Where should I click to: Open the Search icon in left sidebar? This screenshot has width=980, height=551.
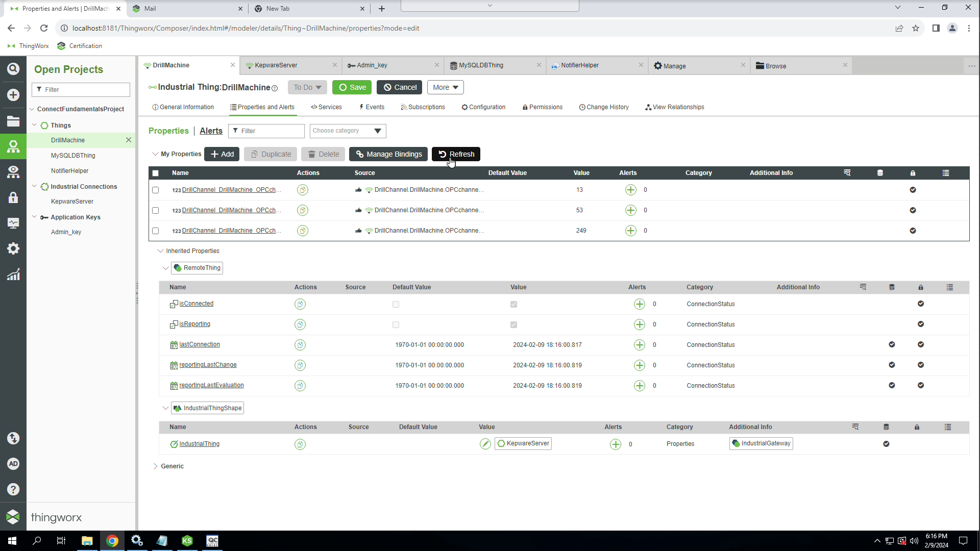(13, 68)
